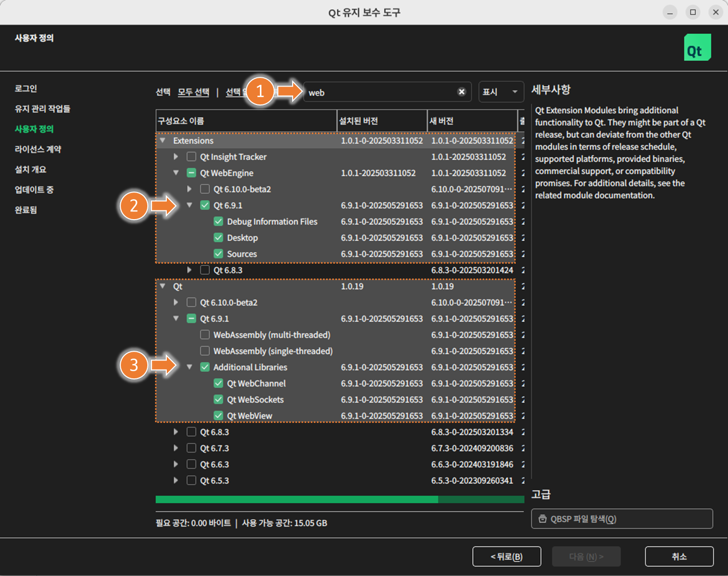This screenshot has width=728, height=576.
Task: Click version 1.0.19 in 새 버전 column
Action: [x=443, y=286]
